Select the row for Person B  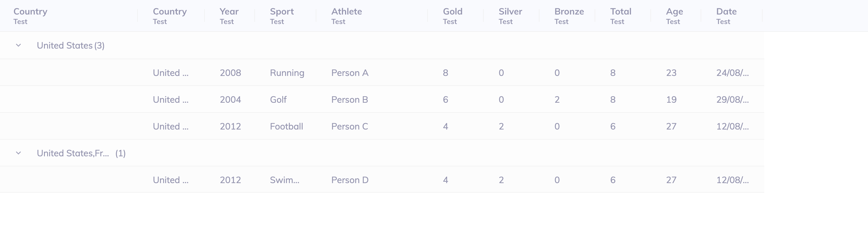(x=349, y=99)
